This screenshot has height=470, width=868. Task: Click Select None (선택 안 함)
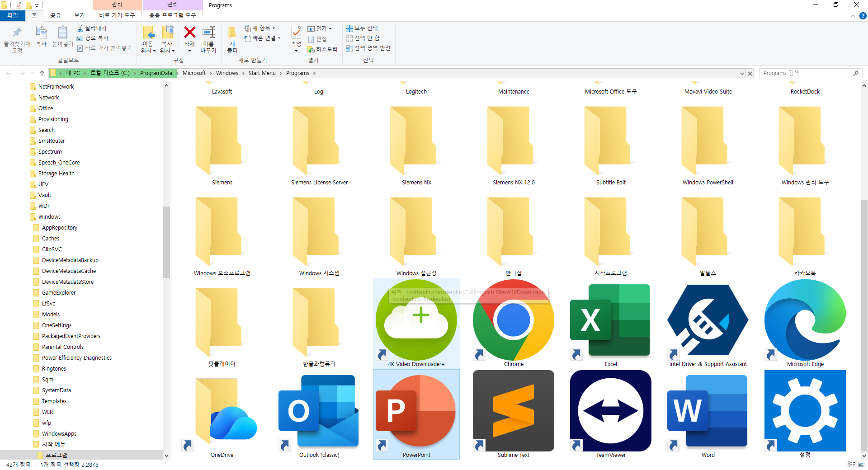tap(363, 38)
